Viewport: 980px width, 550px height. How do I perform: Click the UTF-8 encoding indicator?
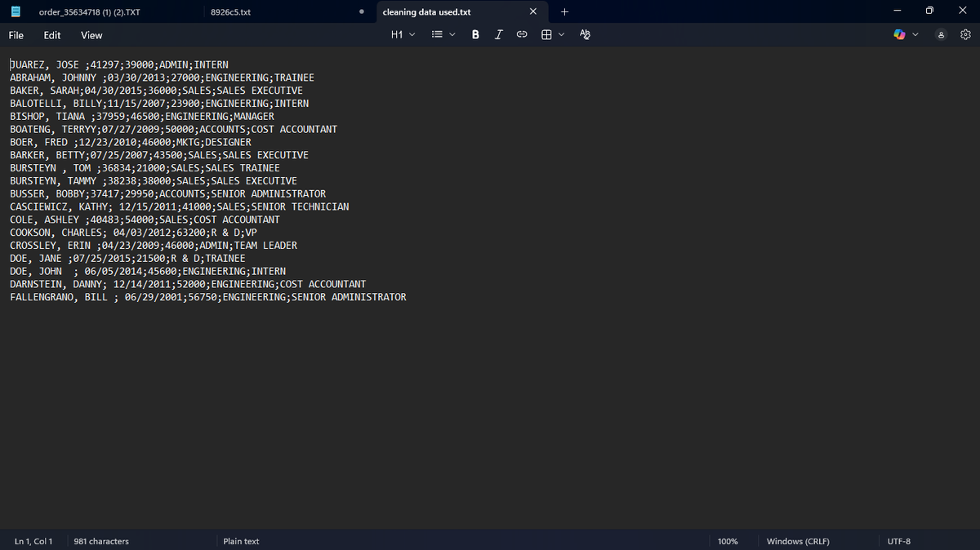pos(898,541)
